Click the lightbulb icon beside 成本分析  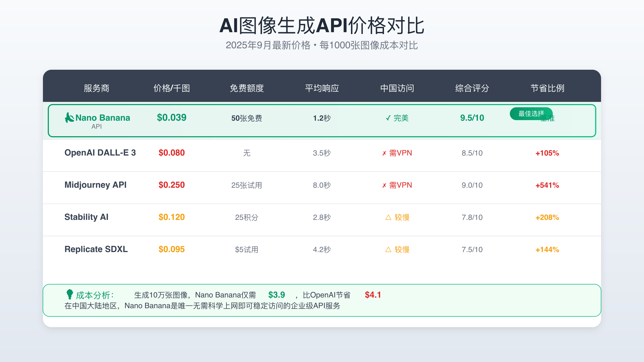pyautogui.click(x=70, y=294)
